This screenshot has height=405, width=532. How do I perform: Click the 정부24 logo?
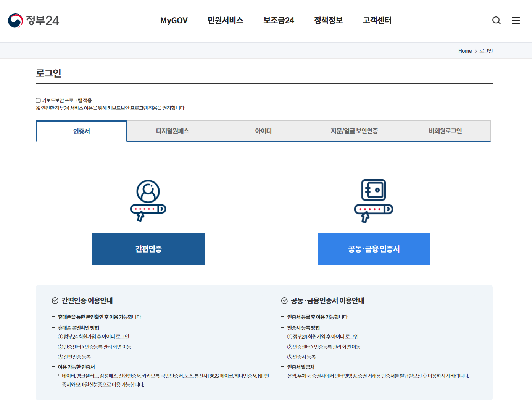pyautogui.click(x=34, y=20)
